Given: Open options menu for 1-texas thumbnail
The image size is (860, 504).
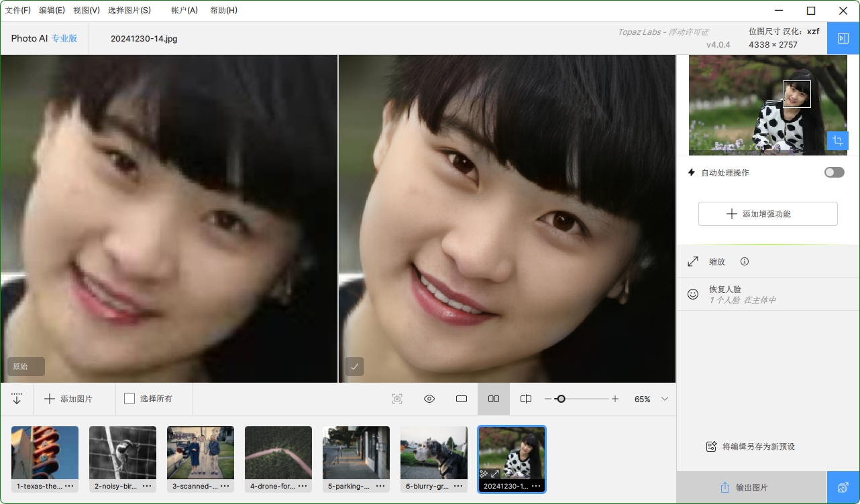Looking at the screenshot, I should coord(69,486).
